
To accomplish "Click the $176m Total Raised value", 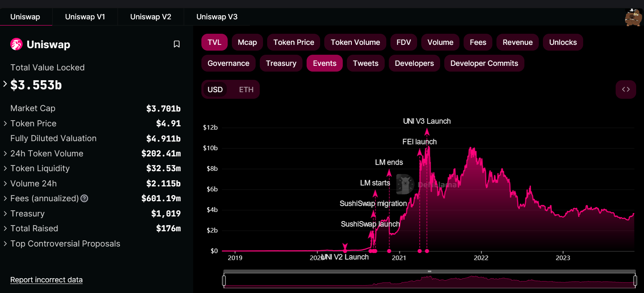I will point(169,229).
